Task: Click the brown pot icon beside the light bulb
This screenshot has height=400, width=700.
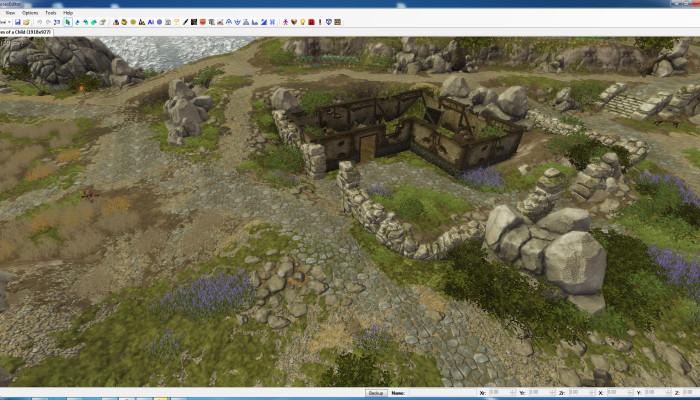Action: 294,22
